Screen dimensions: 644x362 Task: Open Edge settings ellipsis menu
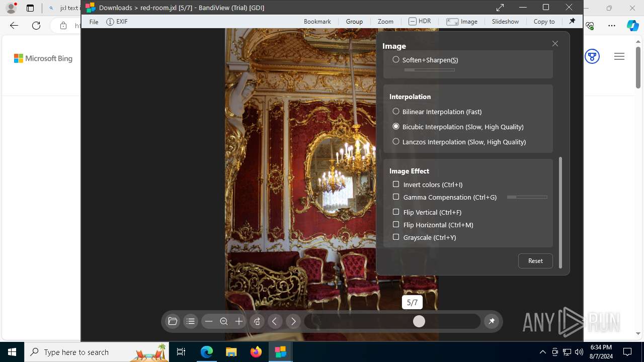(612, 26)
